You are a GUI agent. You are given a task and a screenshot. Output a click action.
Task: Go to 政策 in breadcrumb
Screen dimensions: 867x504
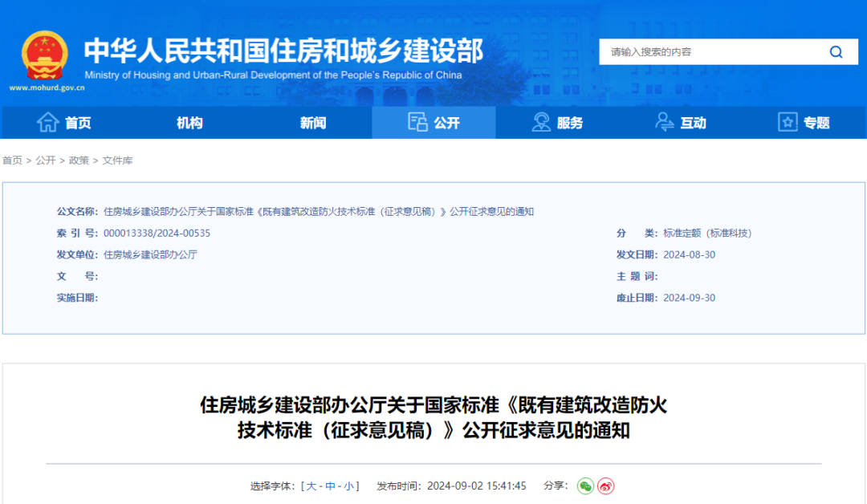(x=79, y=161)
